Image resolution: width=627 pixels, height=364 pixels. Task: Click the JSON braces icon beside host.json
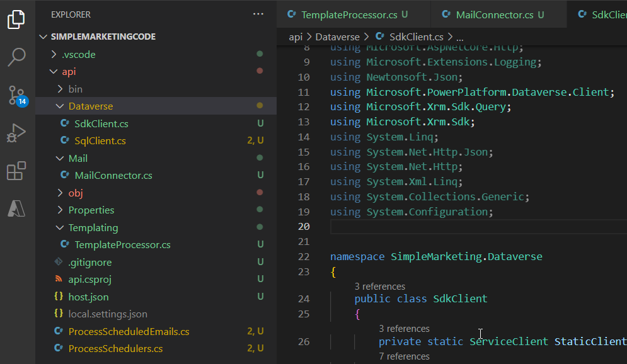pyautogui.click(x=59, y=296)
